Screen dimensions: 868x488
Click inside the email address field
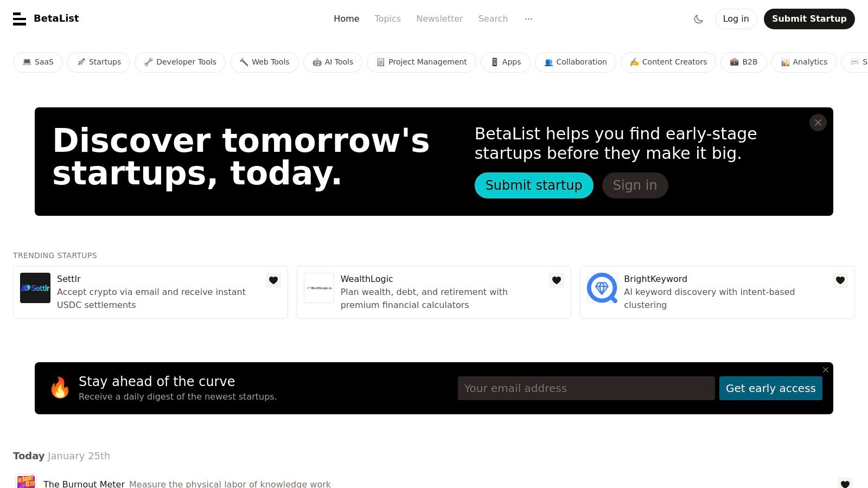point(586,388)
